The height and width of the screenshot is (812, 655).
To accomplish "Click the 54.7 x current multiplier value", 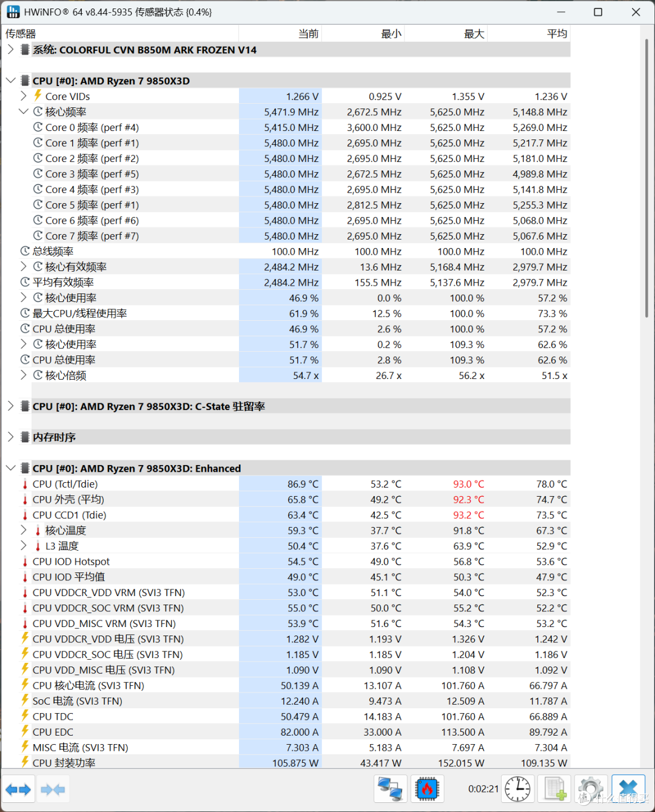I will pos(306,376).
